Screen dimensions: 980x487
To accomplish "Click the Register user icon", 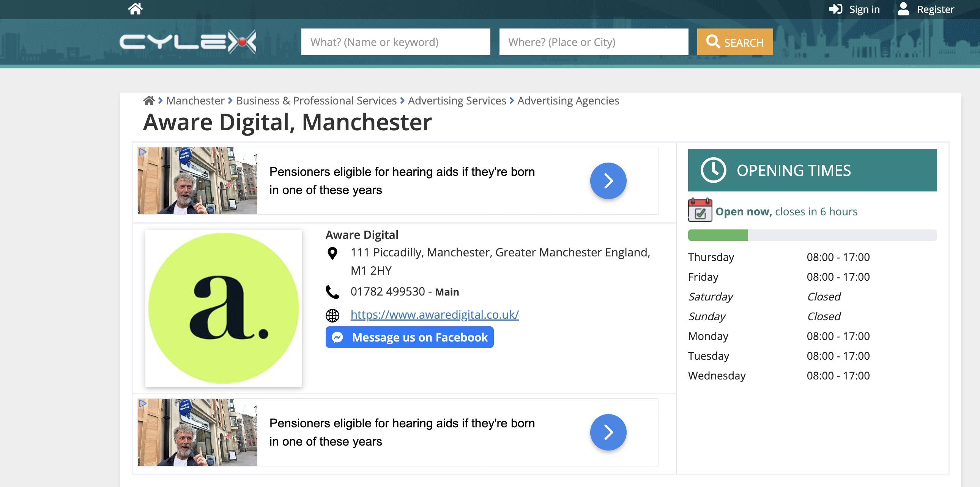I will point(903,9).
